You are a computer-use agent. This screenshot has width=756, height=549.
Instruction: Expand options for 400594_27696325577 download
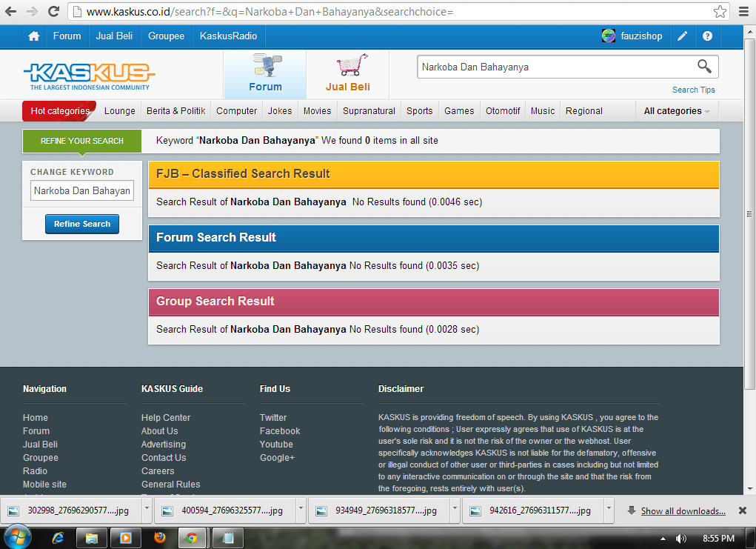pyautogui.click(x=301, y=510)
